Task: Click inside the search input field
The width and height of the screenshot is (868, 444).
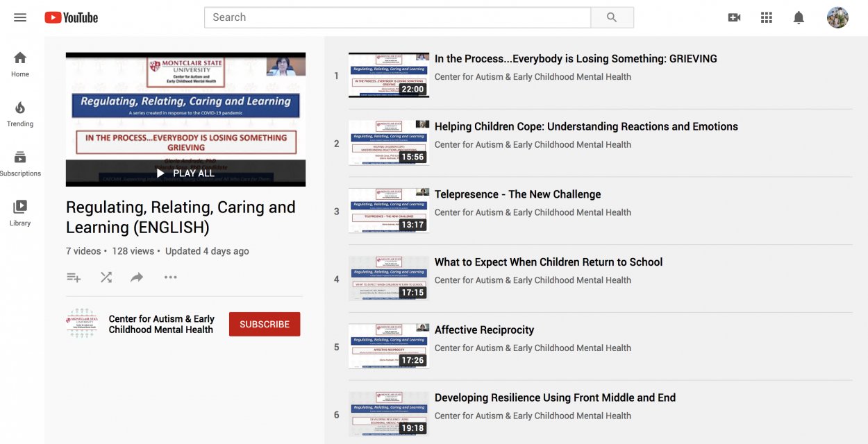Action: 396,17
